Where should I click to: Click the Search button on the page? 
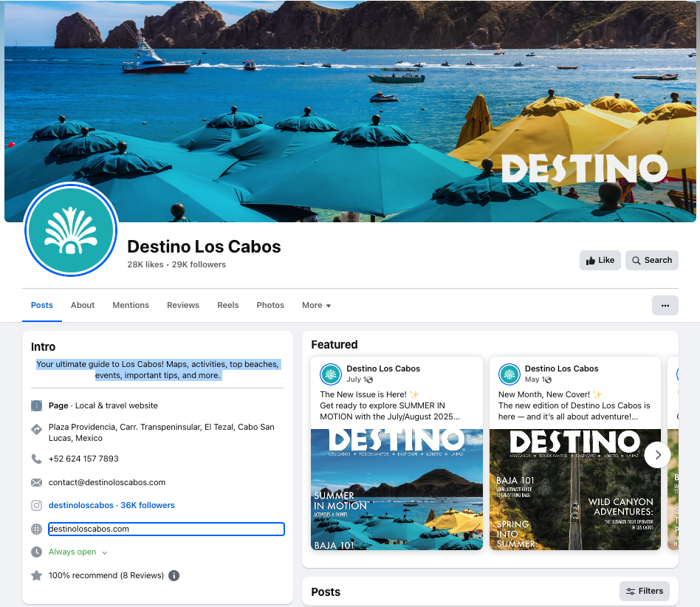(x=652, y=260)
